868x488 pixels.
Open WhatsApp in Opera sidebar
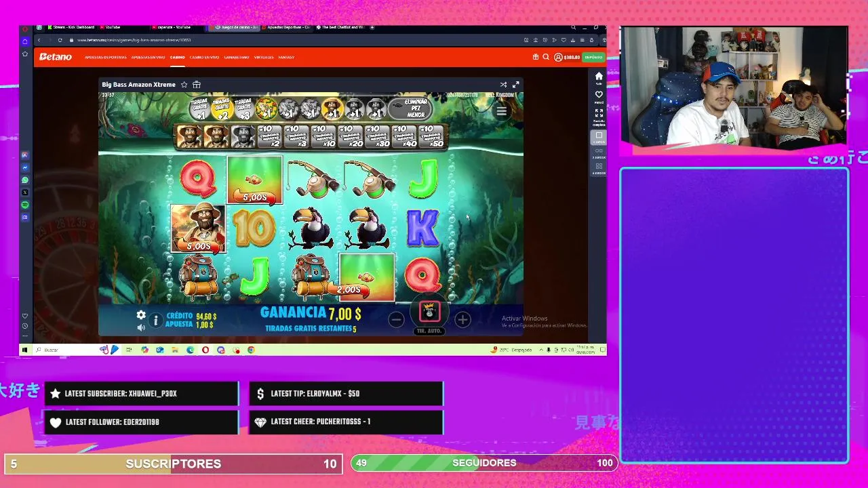pyautogui.click(x=25, y=180)
